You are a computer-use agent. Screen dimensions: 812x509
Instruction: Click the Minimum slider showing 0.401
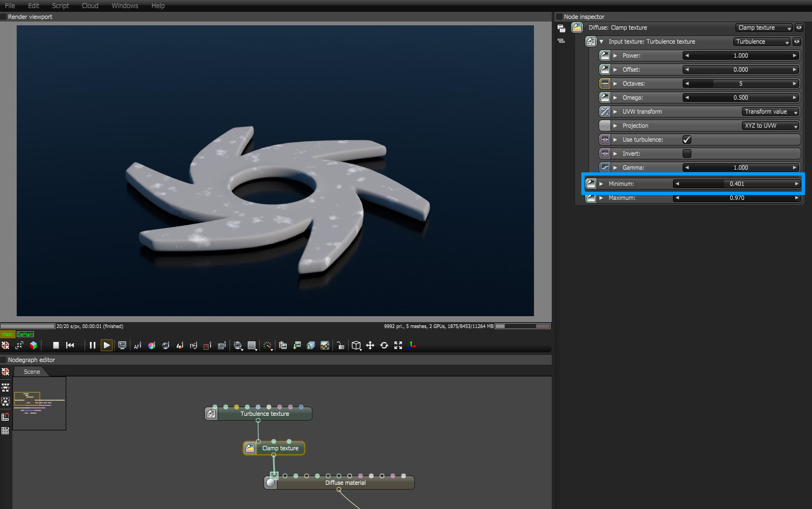point(737,184)
